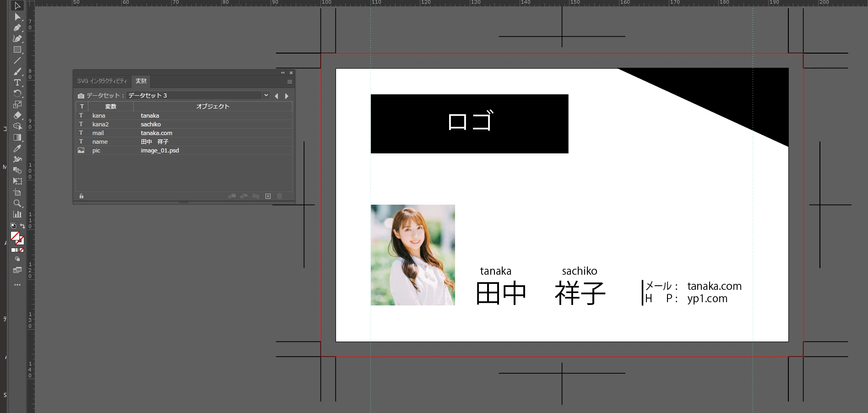Click the Unbind Variable icon
The width and height of the screenshot is (868, 413).
(256, 196)
